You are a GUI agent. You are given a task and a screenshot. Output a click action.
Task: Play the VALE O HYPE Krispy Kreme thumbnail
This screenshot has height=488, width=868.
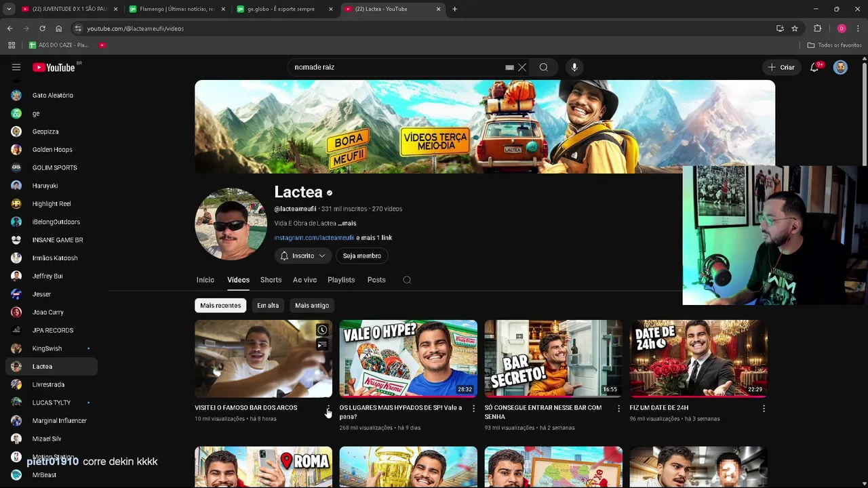[x=408, y=359]
